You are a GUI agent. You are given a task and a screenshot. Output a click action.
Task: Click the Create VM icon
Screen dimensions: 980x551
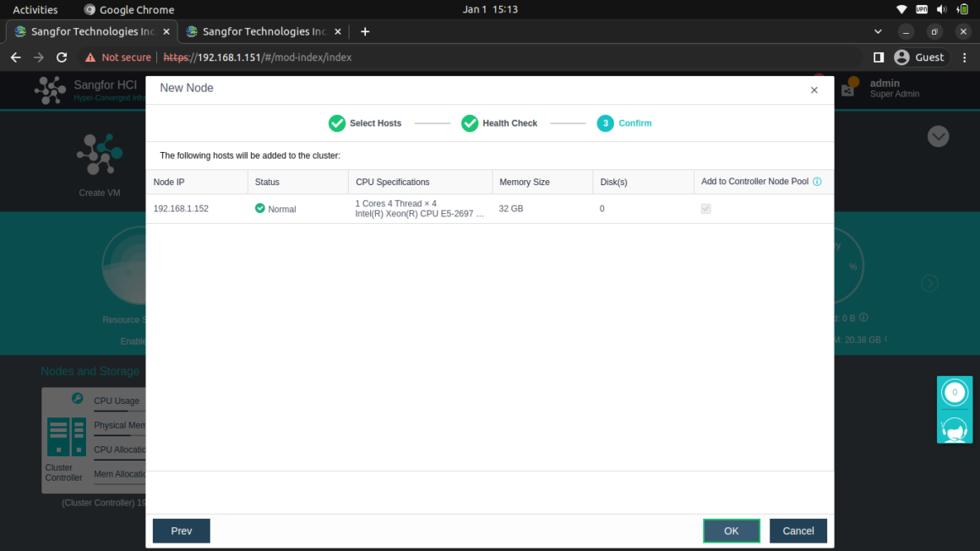[x=99, y=154]
